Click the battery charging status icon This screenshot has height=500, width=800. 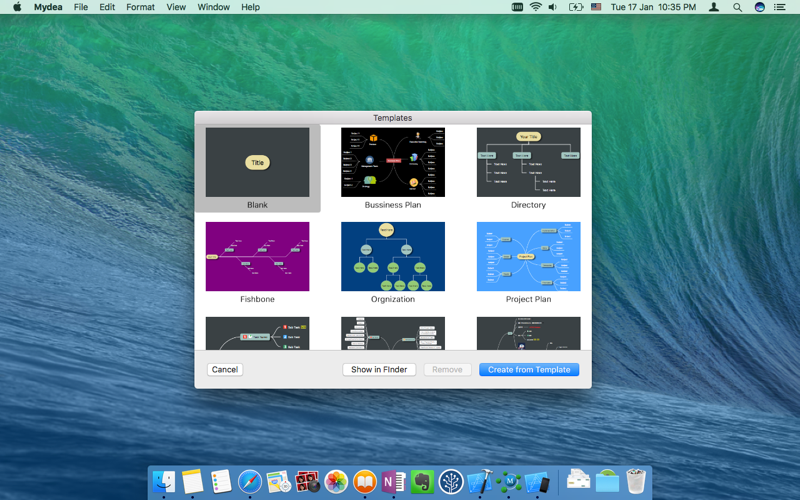click(x=576, y=7)
